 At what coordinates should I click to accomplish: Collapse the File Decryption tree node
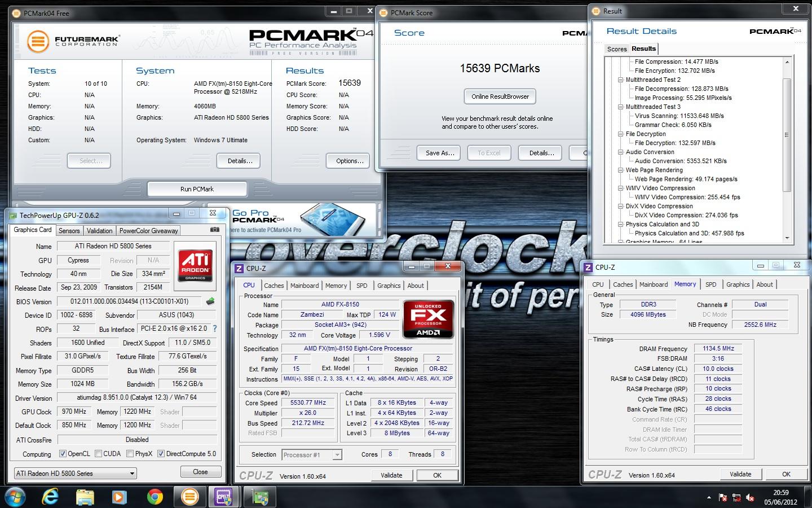coord(621,134)
